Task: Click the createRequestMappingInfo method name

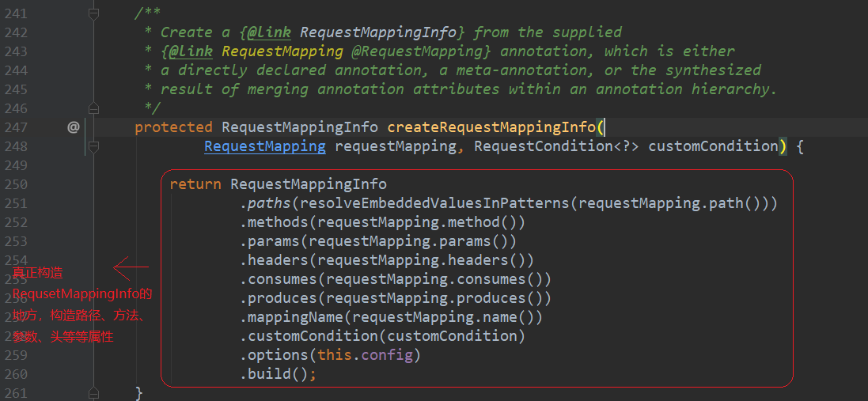Action: 491,127
